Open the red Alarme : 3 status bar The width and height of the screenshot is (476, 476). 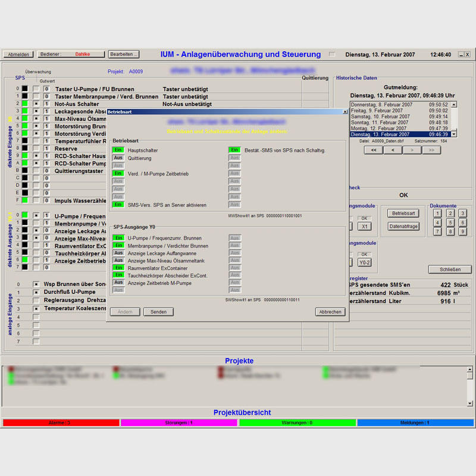(x=60, y=423)
